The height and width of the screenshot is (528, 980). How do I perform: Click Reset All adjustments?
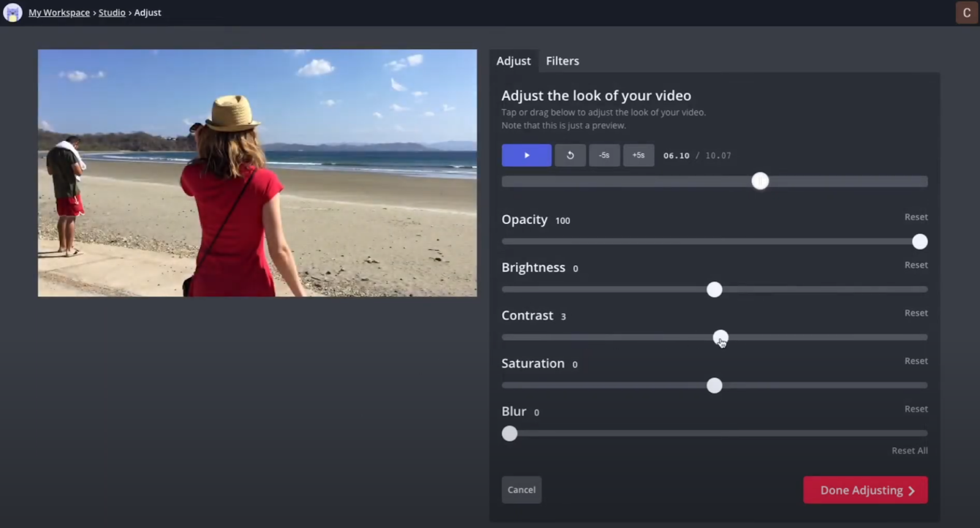tap(909, 451)
